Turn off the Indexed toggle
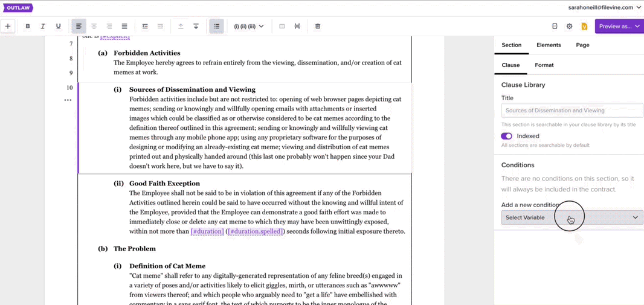The height and width of the screenshot is (305, 644). 507,136
